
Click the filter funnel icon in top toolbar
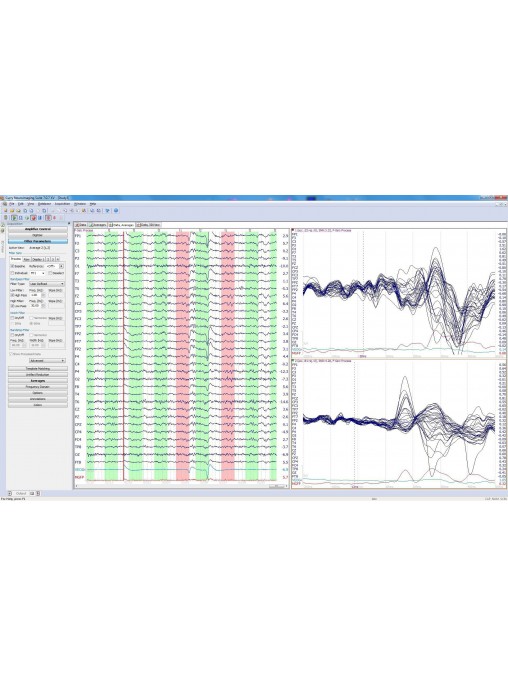tap(107, 210)
